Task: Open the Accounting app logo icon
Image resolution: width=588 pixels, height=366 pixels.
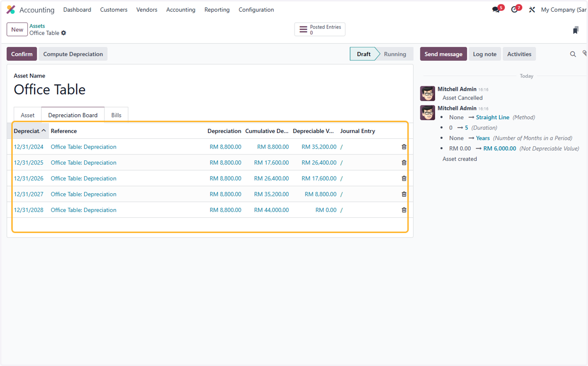Action: (x=11, y=10)
